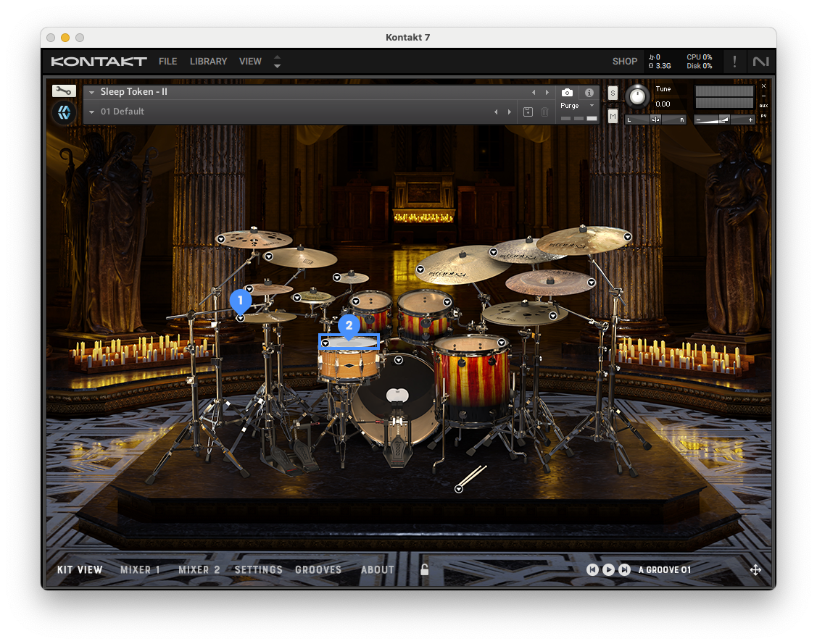This screenshot has width=817, height=644.
Task: Open the exclamation mark panic button
Action: point(734,62)
